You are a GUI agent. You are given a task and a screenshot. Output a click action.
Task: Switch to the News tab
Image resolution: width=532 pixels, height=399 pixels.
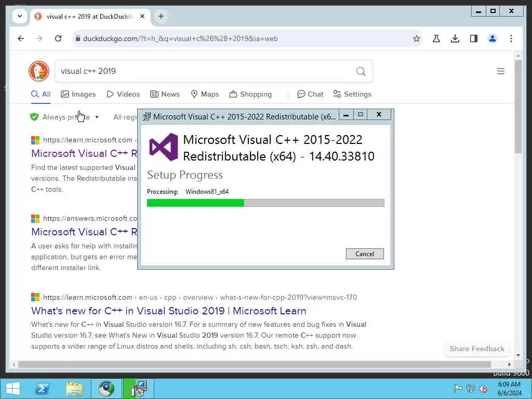[165, 95]
